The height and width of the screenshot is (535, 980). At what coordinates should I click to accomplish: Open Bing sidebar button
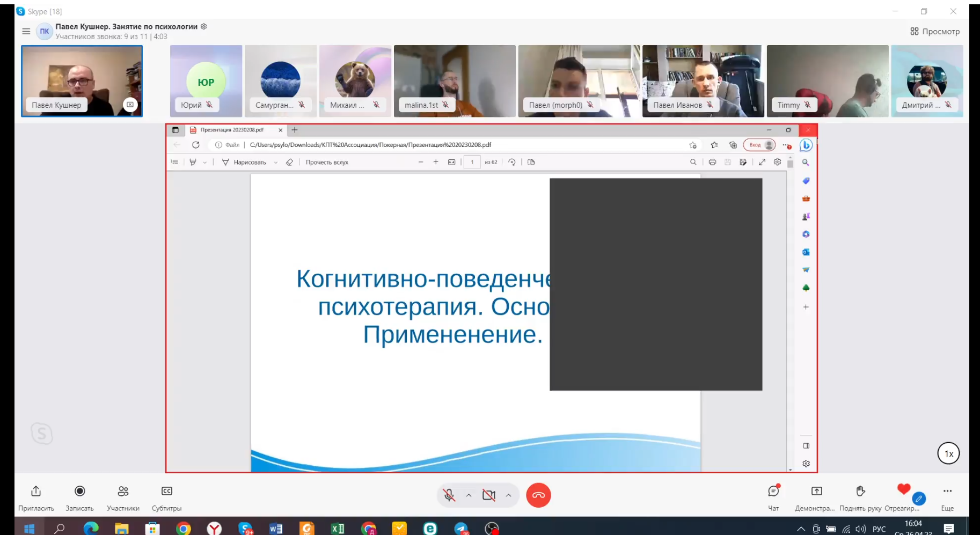(x=806, y=145)
